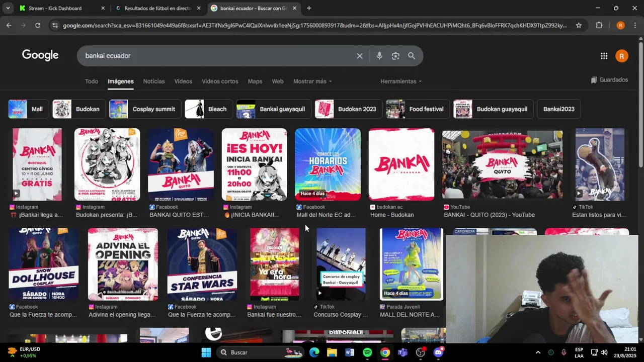The image size is (644, 362).
Task: Filter by the Budokan 2023 chip
Action: point(348,109)
